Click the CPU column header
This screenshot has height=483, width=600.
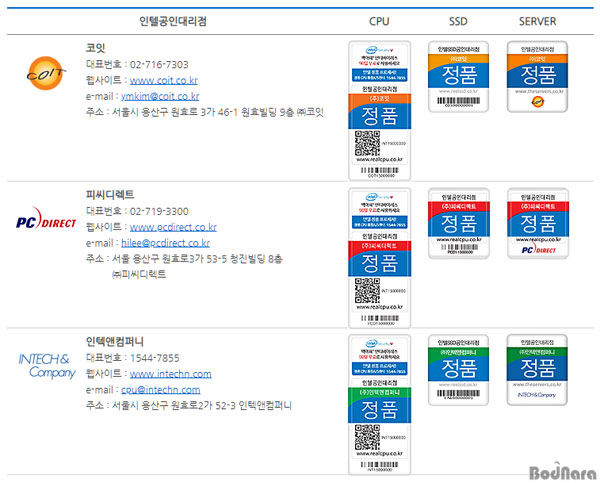(x=379, y=21)
